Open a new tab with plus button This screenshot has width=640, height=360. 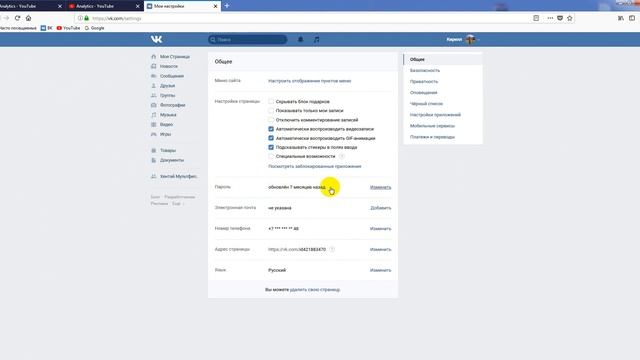point(227,6)
